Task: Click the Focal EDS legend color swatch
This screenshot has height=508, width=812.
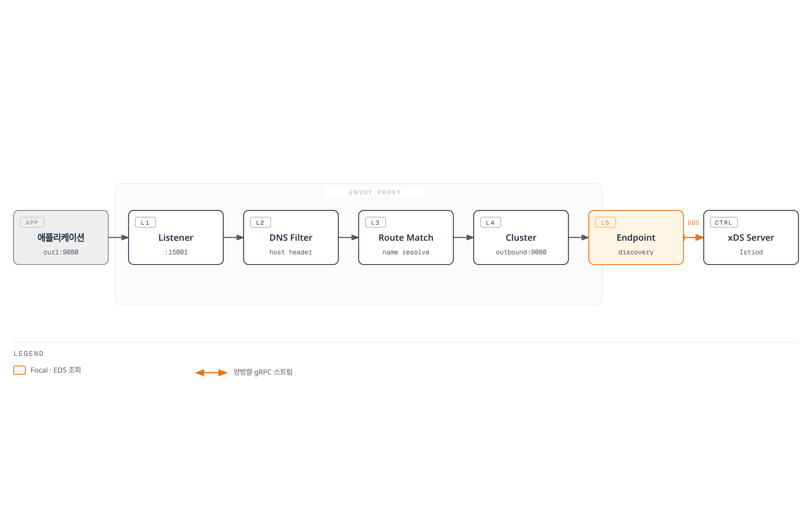Action: [20, 370]
